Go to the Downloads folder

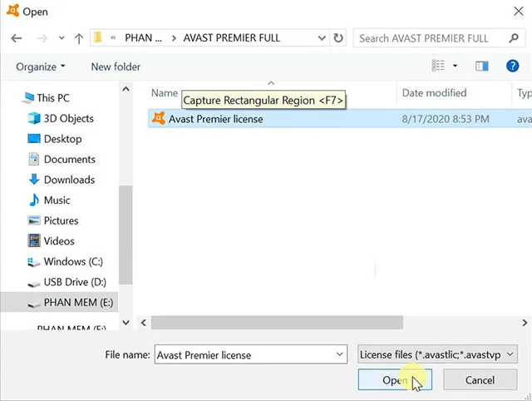pyautogui.click(x=62, y=180)
